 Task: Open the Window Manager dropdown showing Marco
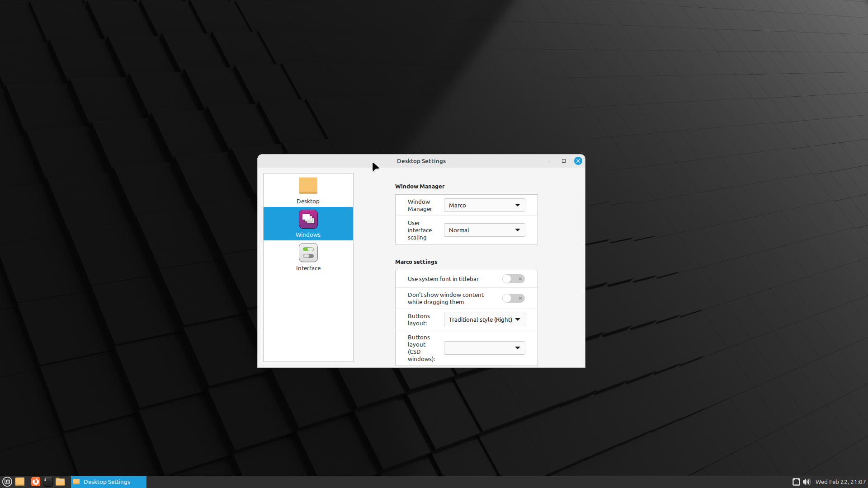click(x=484, y=205)
